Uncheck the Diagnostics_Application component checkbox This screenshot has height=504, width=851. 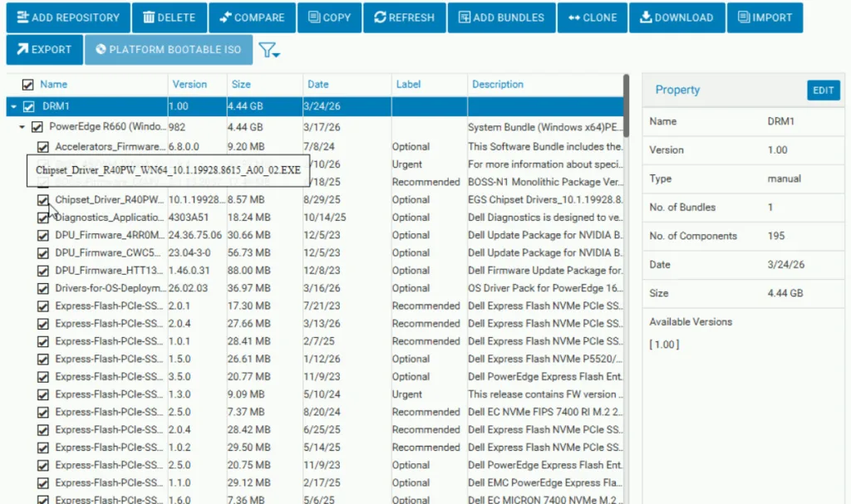click(43, 218)
